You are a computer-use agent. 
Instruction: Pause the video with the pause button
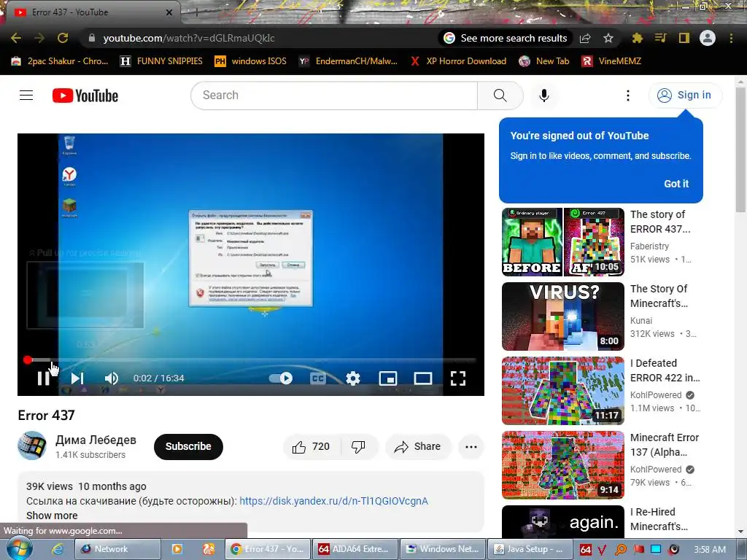point(43,378)
